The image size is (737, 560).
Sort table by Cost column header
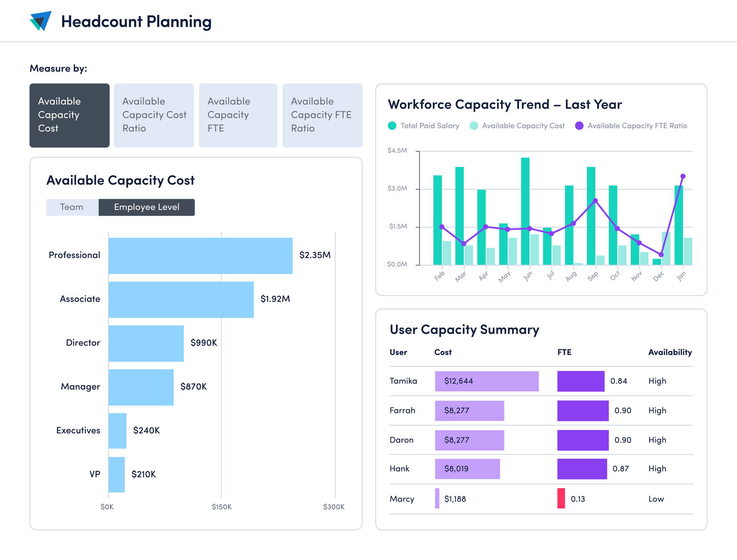tap(443, 352)
